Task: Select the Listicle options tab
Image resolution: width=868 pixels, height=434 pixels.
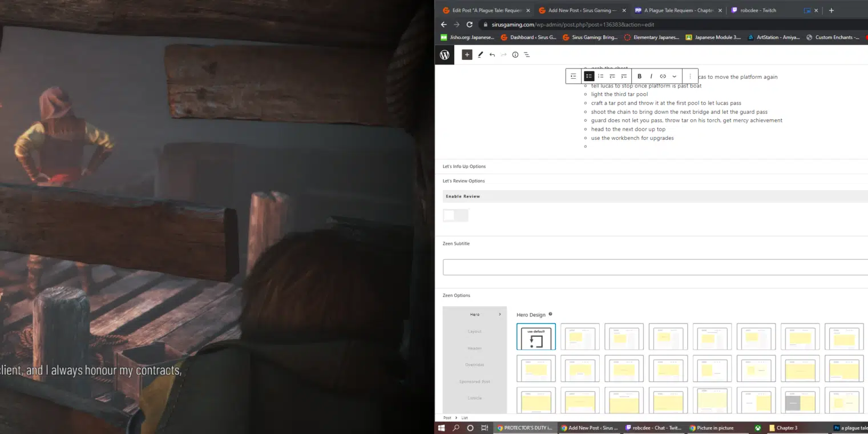Action: tap(475, 398)
